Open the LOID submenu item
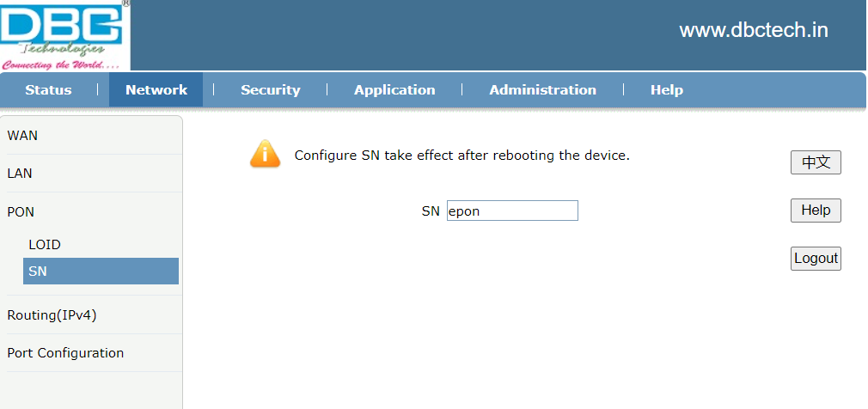Image resolution: width=868 pixels, height=409 pixels. [x=45, y=245]
